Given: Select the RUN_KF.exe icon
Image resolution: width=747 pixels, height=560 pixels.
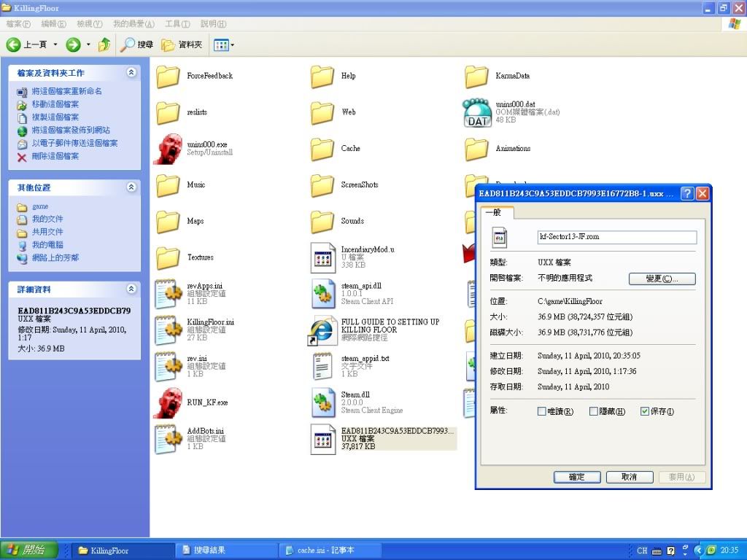Looking at the screenshot, I should point(169,402).
